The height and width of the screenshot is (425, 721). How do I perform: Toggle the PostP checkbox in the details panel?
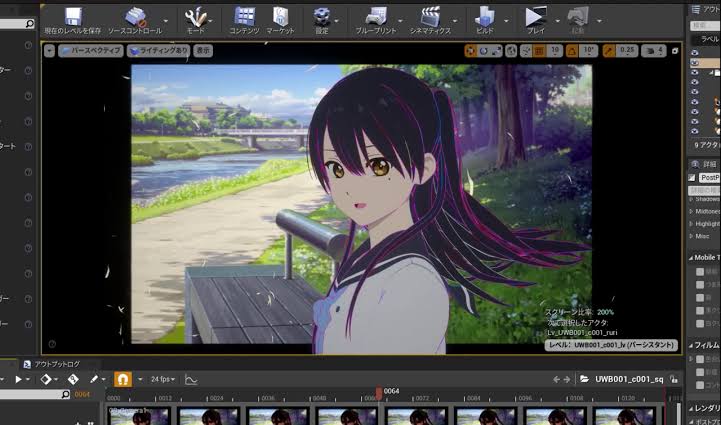pos(692,178)
